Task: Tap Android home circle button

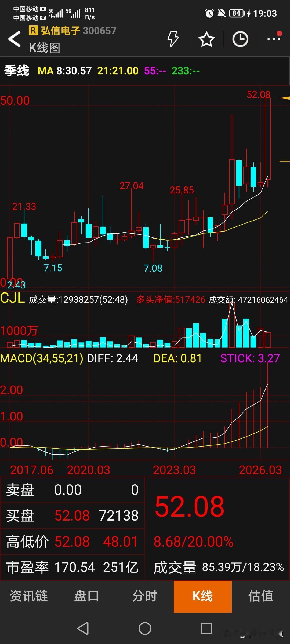Action: pos(145,628)
